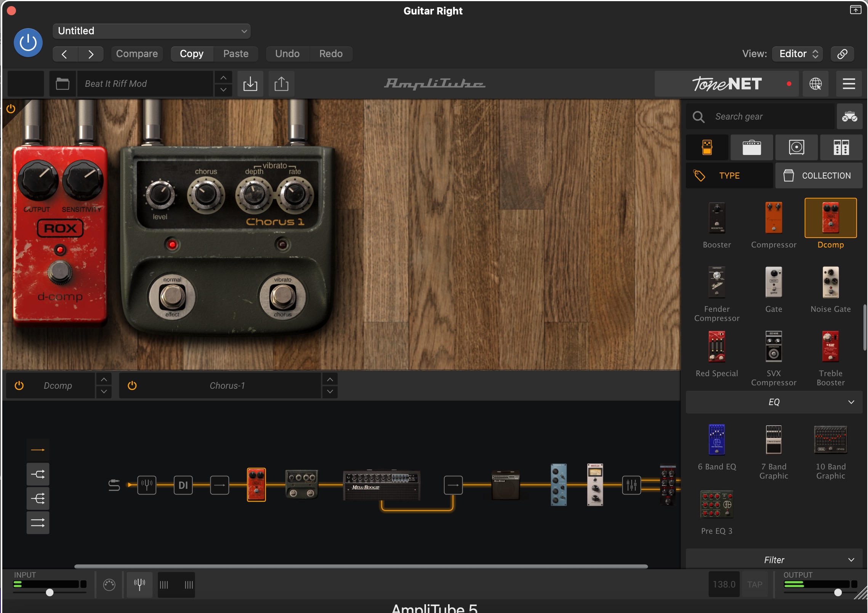Select the Gate pedal thumbnail
The width and height of the screenshot is (868, 613).
[774, 282]
